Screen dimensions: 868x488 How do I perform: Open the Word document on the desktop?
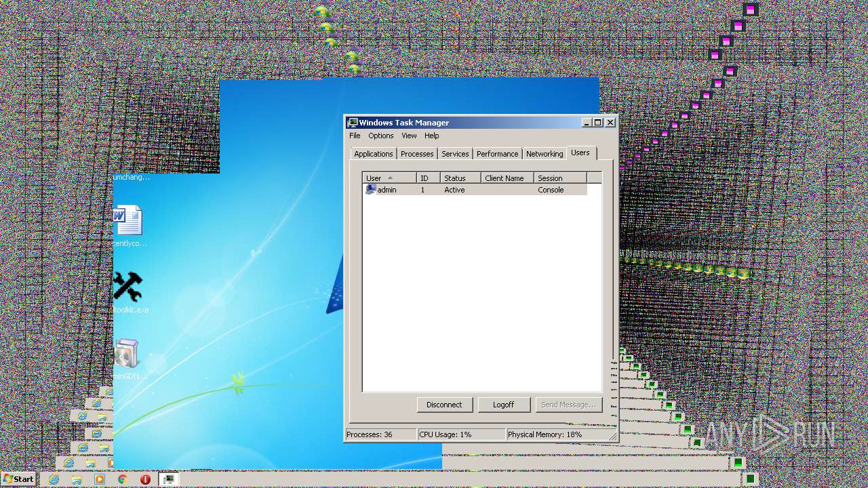pos(127,220)
